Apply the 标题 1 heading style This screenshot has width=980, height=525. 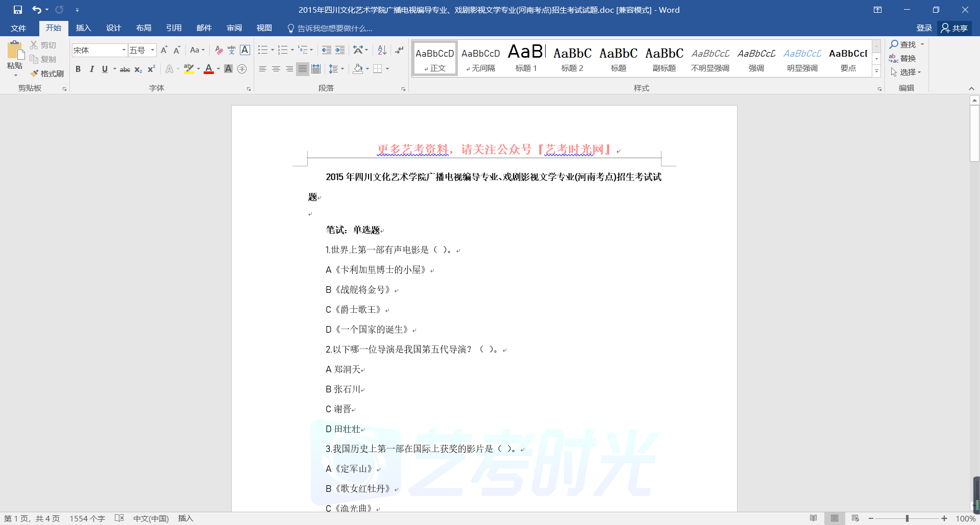point(526,58)
